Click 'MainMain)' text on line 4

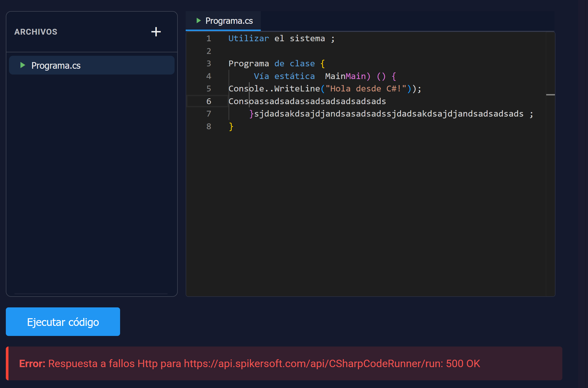348,76
